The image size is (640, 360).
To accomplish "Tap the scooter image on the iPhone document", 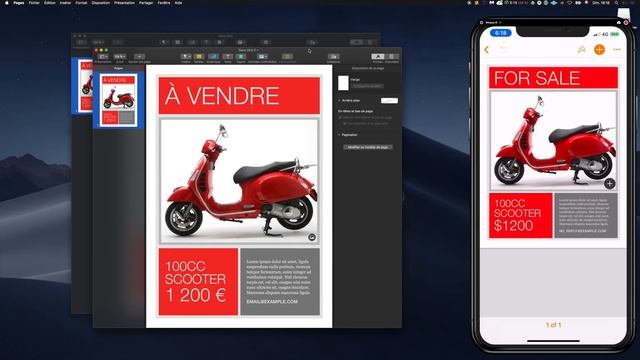I will (553, 141).
